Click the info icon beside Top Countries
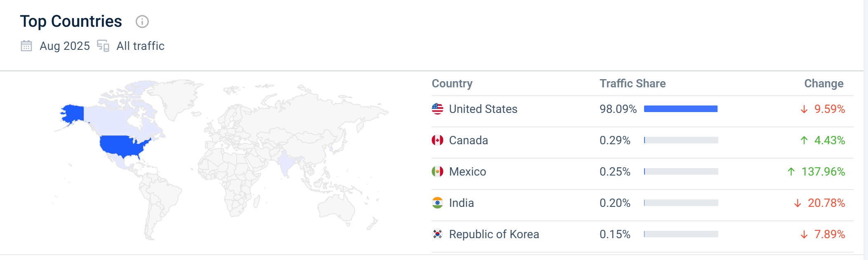The image size is (868, 260). coord(142,21)
